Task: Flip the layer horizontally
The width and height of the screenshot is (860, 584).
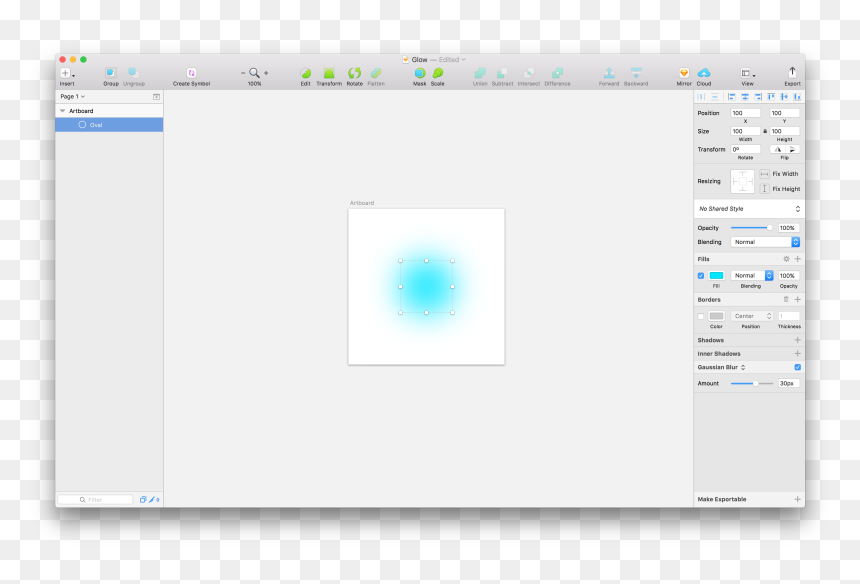Action: (x=778, y=149)
